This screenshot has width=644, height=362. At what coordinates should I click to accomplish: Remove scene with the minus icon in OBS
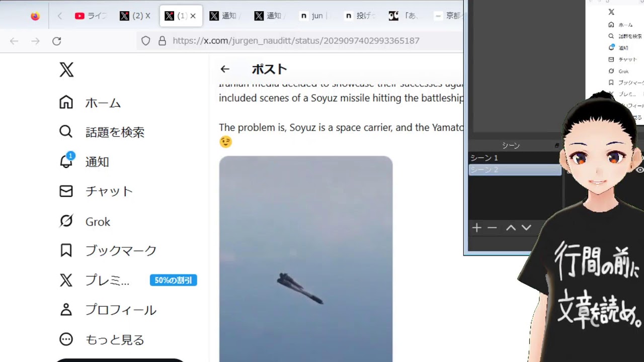click(492, 228)
